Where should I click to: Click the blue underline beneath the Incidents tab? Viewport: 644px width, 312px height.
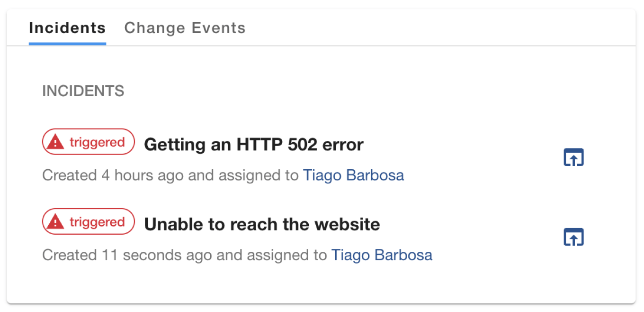67,44
